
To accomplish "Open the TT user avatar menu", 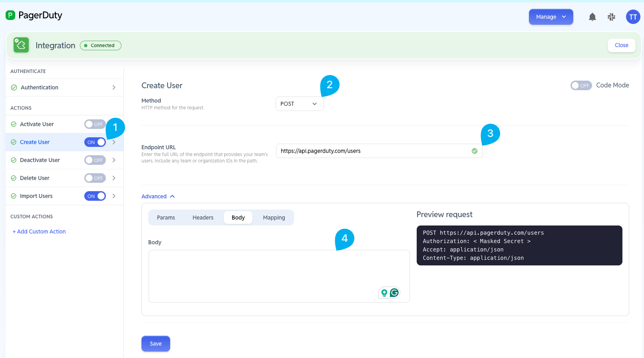I will click(633, 17).
